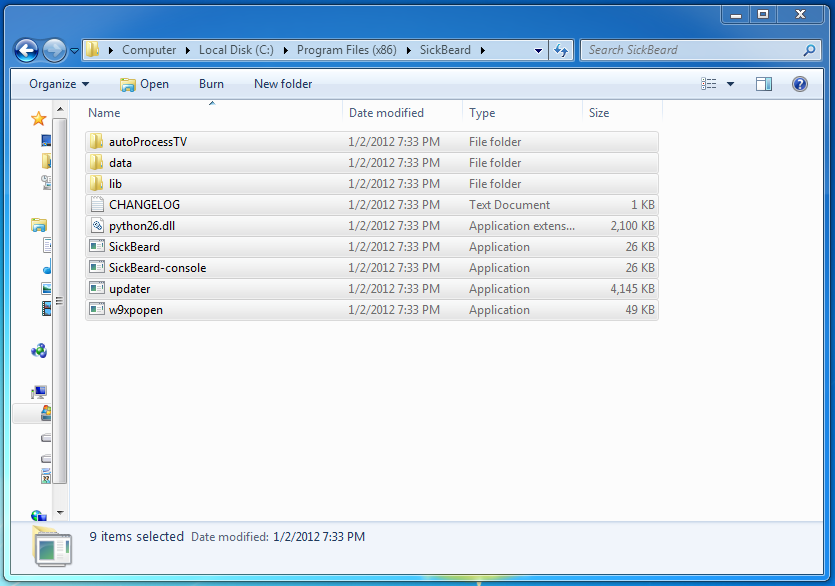Open the address bar previous locations dropdown
Image resolution: width=835 pixels, height=586 pixels.
point(538,51)
